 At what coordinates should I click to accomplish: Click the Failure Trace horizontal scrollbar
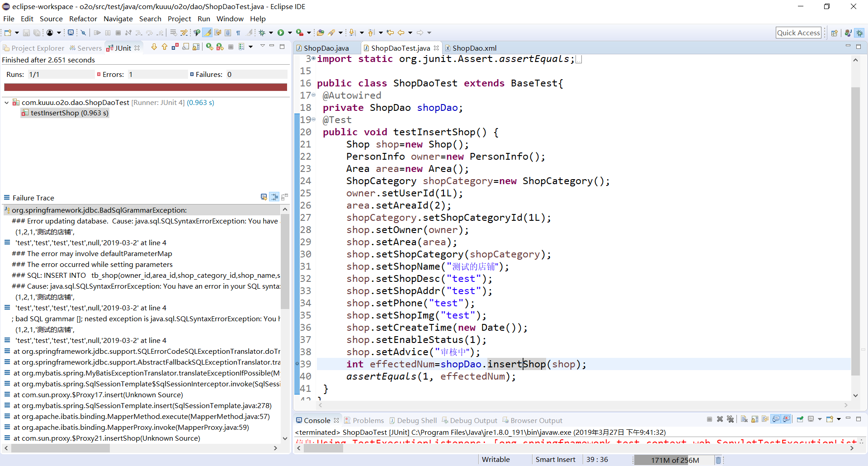tap(61, 448)
